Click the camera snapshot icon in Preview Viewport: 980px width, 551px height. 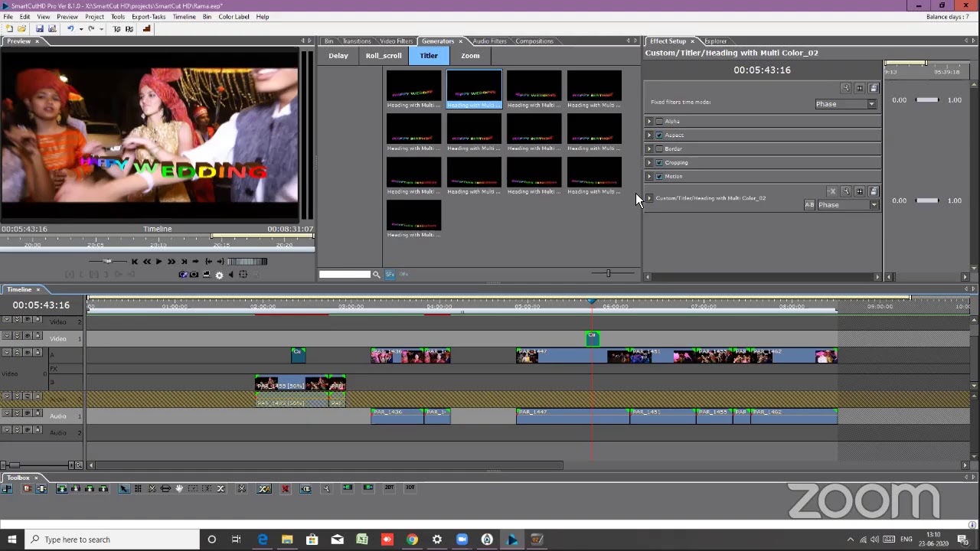point(194,275)
